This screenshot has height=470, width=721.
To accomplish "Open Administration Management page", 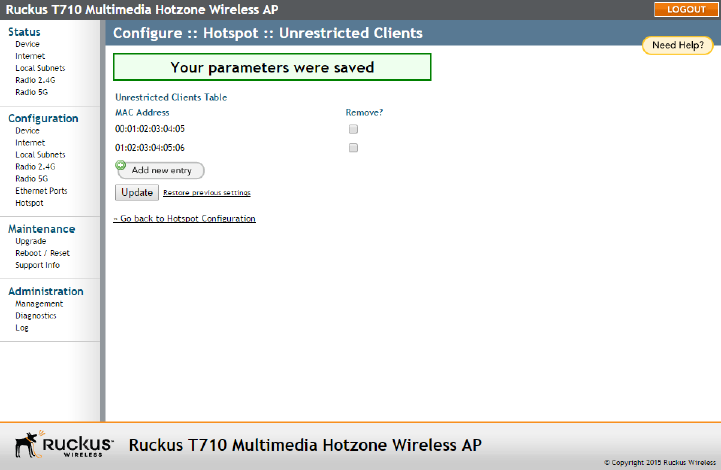I will [x=39, y=304].
